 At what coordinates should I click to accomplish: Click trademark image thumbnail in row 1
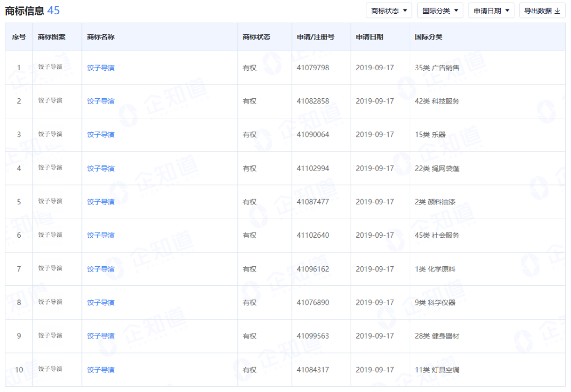50,67
